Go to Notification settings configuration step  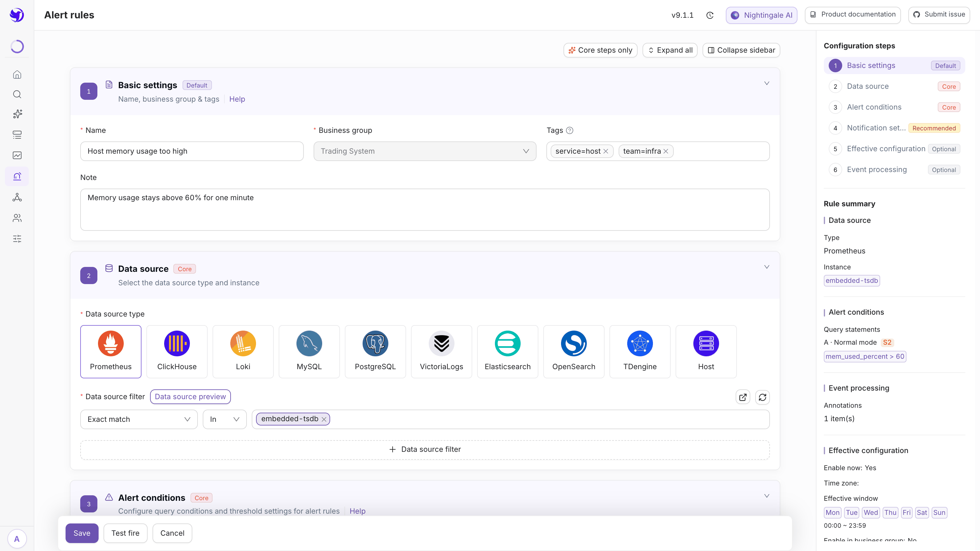(x=894, y=128)
